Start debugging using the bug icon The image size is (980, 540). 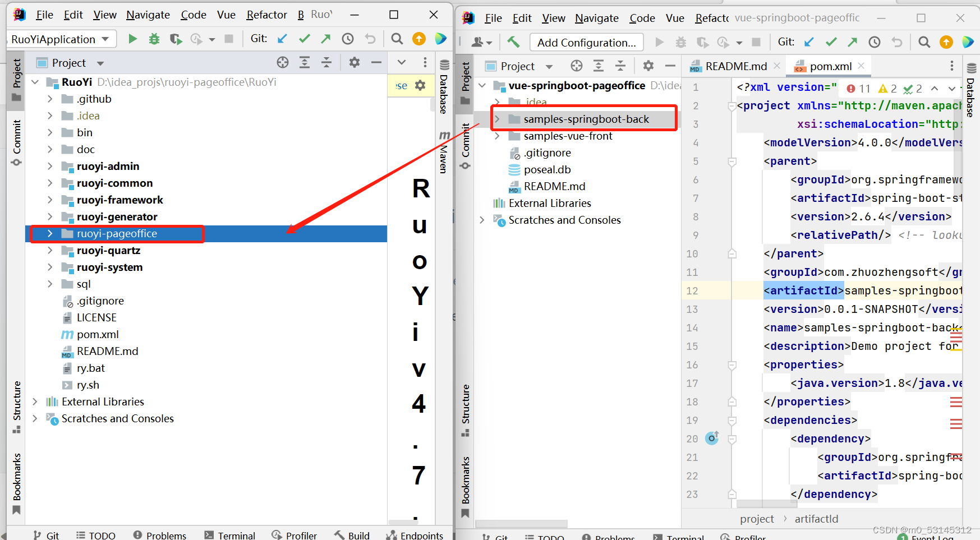154,39
